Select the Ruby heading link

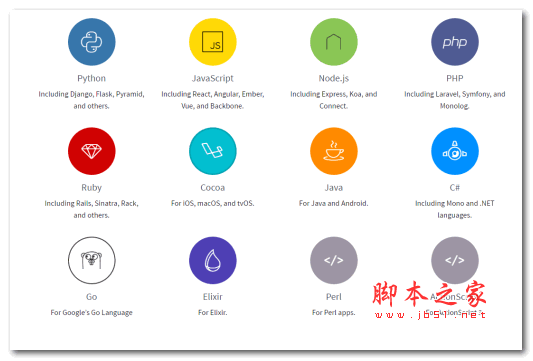91,188
